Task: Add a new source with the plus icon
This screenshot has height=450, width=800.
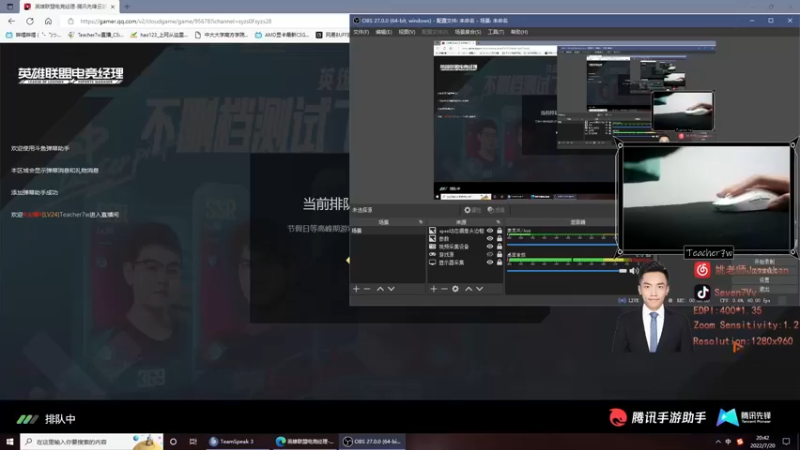Action: click(433, 289)
